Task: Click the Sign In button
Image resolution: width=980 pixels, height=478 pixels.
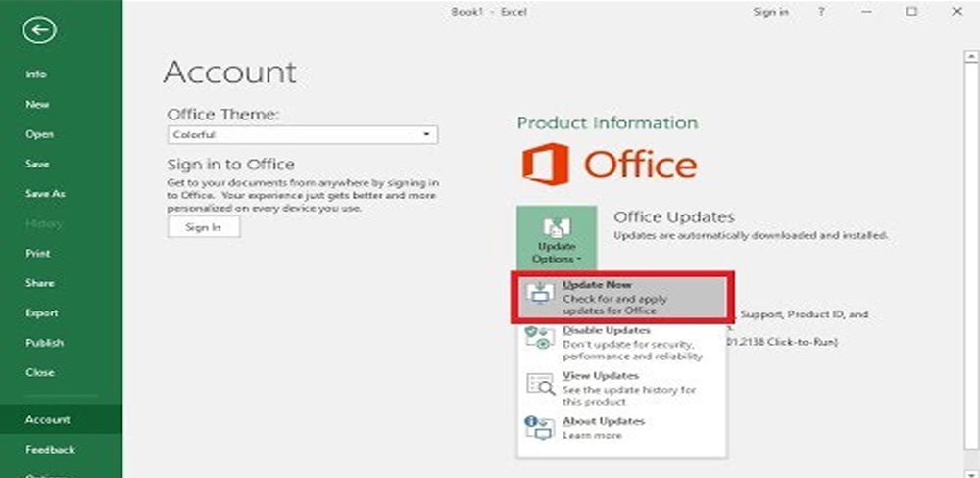Action: click(x=204, y=227)
